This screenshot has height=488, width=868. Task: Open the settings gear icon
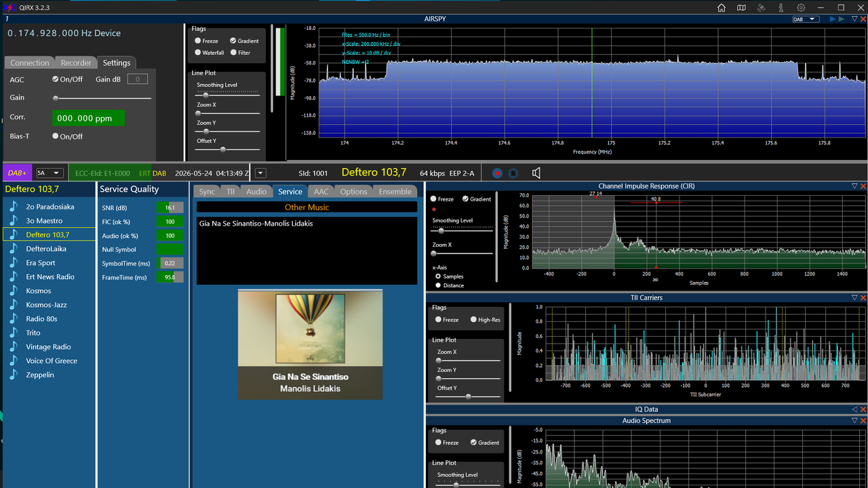click(x=801, y=7)
